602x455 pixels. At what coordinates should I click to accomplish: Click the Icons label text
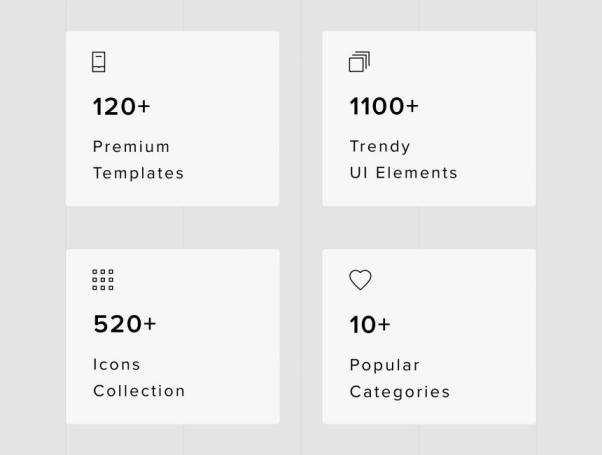pos(117,365)
